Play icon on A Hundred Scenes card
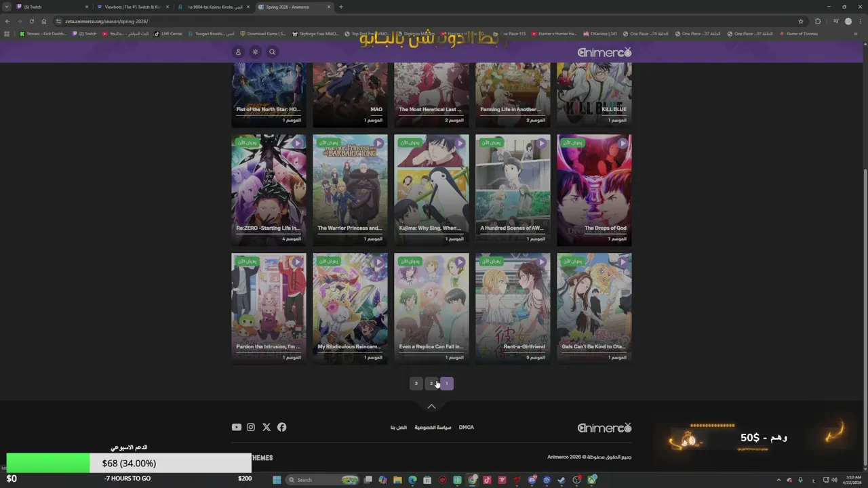868x488 pixels. click(541, 143)
